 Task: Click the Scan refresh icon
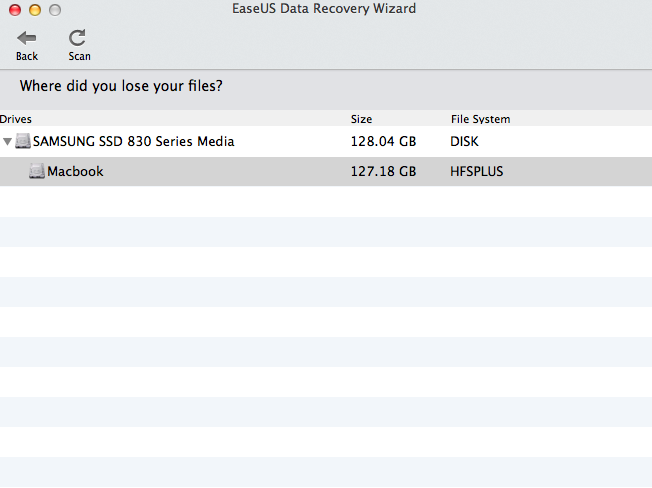point(77,38)
